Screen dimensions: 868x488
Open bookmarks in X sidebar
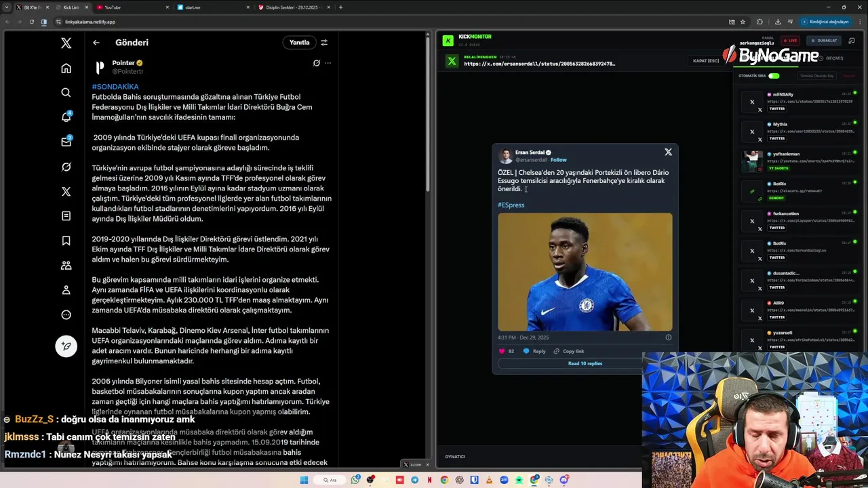tap(66, 241)
